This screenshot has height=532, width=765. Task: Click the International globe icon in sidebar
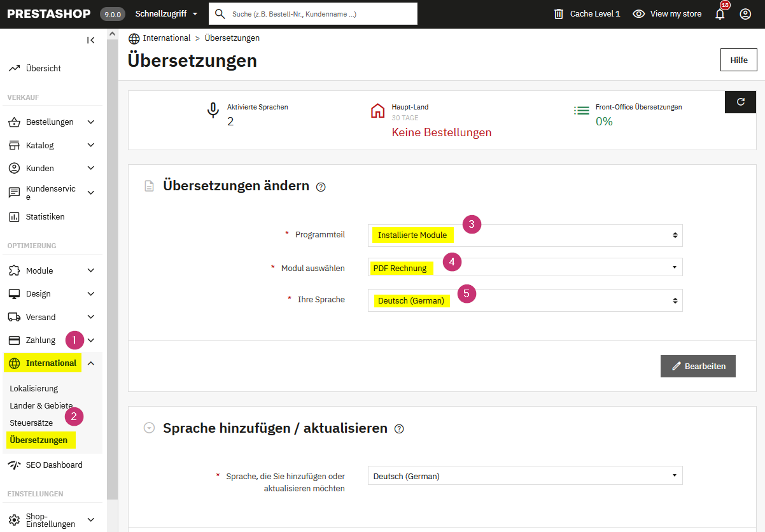[x=14, y=363]
